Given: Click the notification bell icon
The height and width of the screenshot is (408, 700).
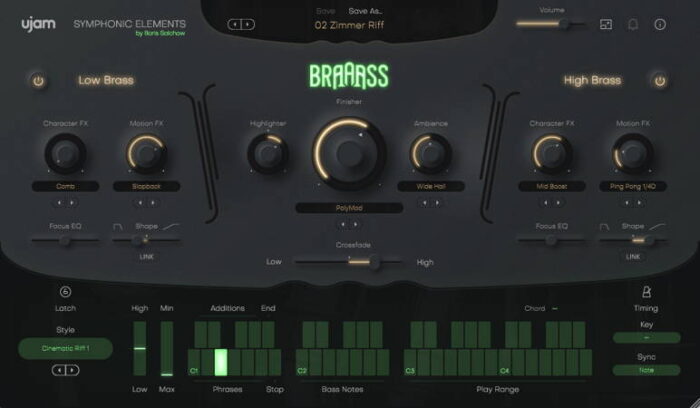Looking at the screenshot, I should click(x=633, y=24).
